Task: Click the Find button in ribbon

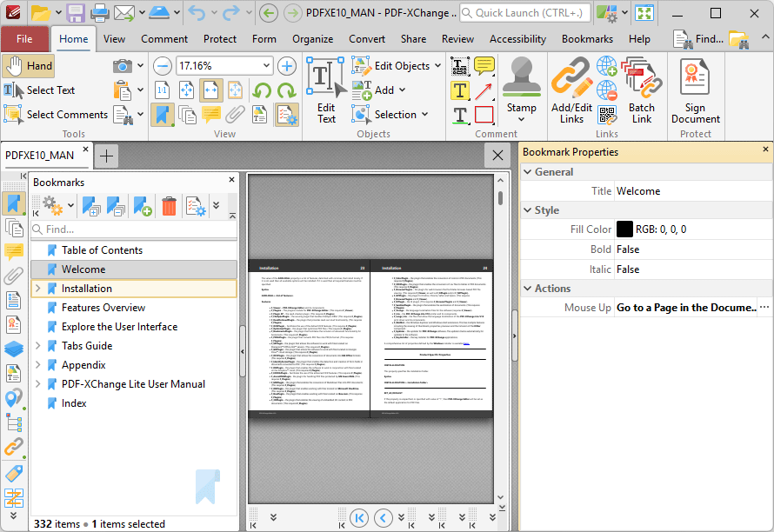Action: (698, 39)
